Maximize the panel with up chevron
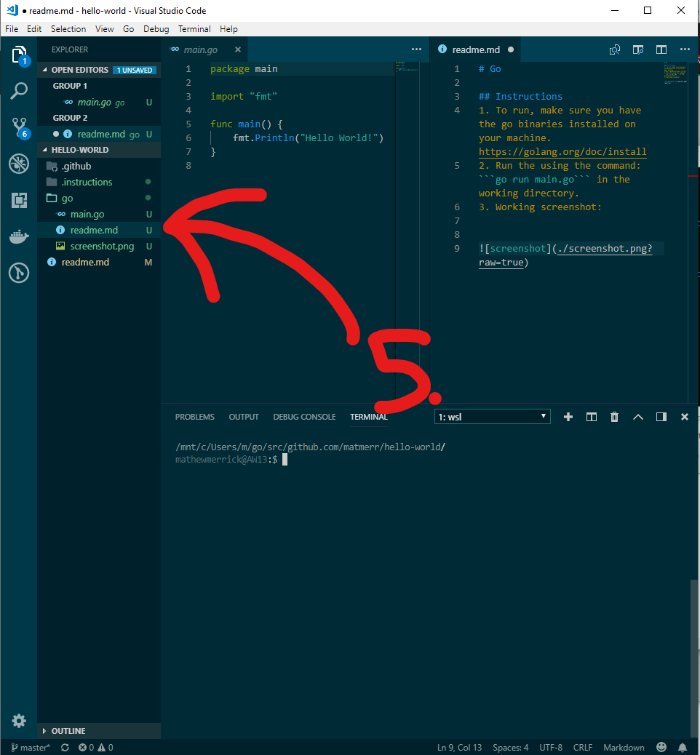Image resolution: width=700 pixels, height=755 pixels. point(638,417)
